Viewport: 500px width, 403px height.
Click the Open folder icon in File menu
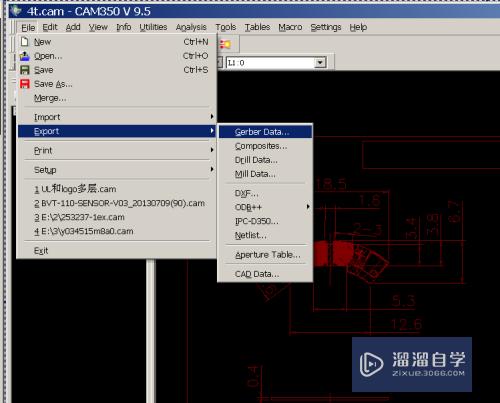(x=25, y=56)
